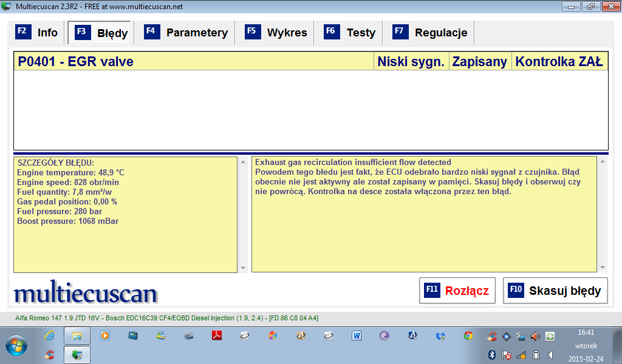This screenshot has width=622, height=364.
Task: Click 'Exhaust gas recirculation insufficient flow detected' text
Action: tap(353, 163)
